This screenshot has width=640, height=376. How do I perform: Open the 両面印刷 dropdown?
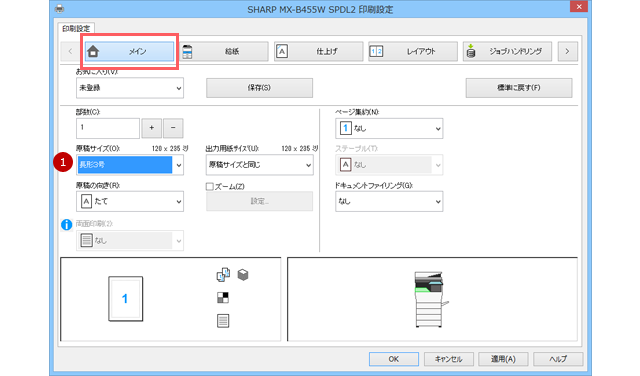pyautogui.click(x=130, y=240)
